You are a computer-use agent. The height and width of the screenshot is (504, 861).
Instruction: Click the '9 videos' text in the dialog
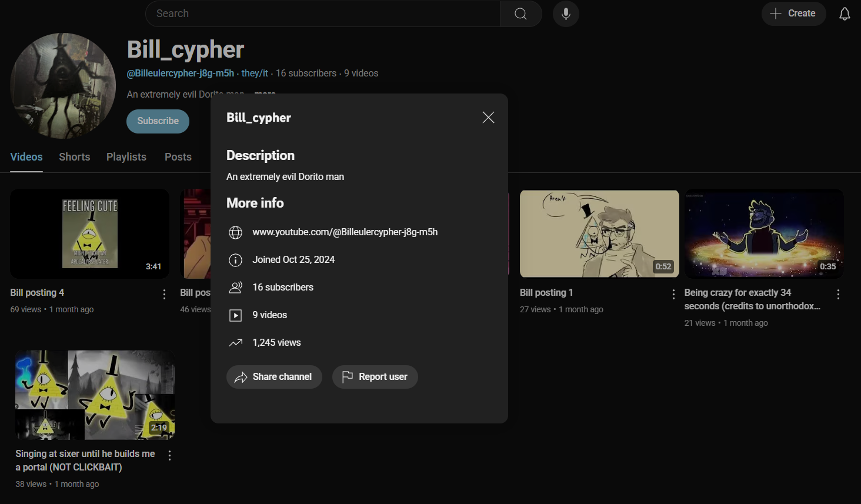pos(270,315)
